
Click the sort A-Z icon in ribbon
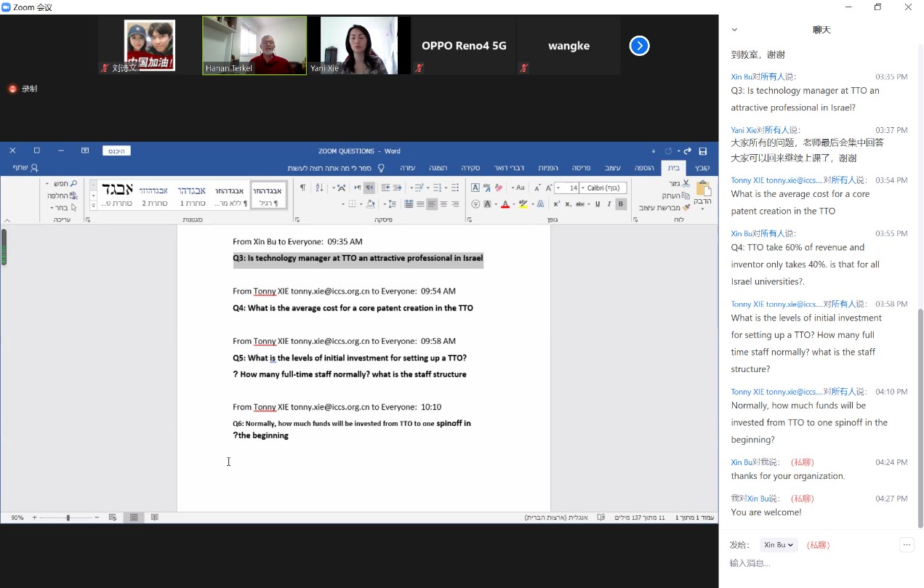[319, 188]
